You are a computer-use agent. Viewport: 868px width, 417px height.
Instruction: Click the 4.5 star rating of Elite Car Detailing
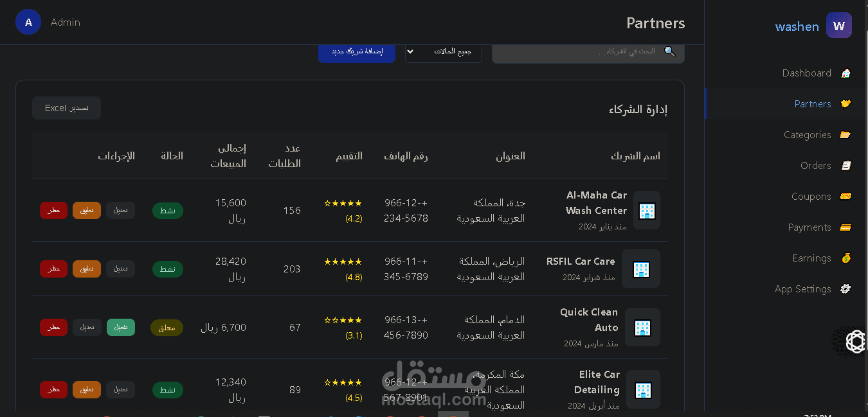coord(343,390)
